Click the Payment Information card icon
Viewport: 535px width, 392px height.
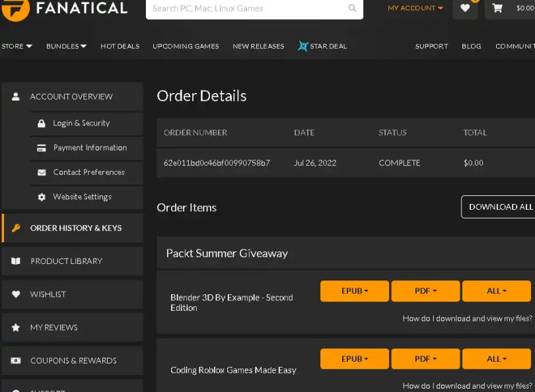pyautogui.click(x=42, y=148)
